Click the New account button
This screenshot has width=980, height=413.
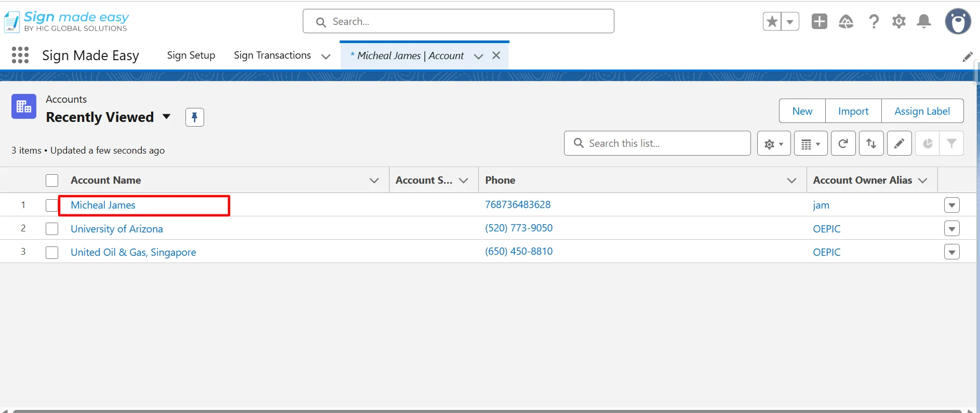(802, 111)
